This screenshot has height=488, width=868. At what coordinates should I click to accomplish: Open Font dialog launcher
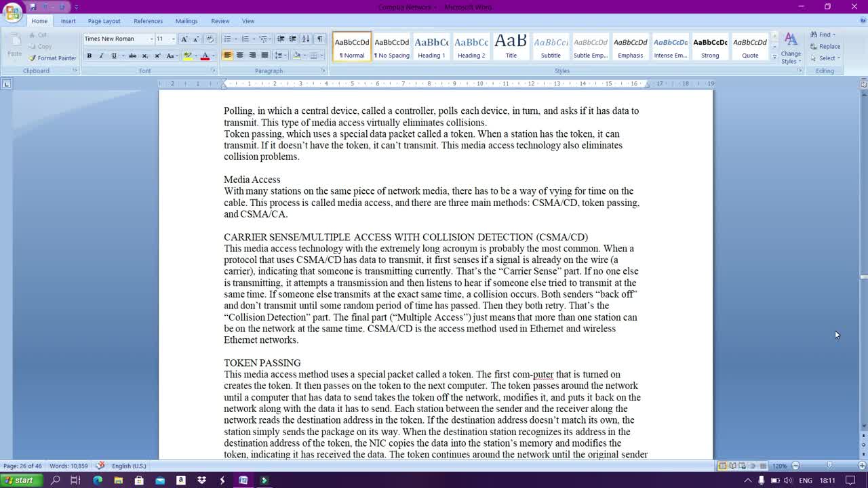212,70
